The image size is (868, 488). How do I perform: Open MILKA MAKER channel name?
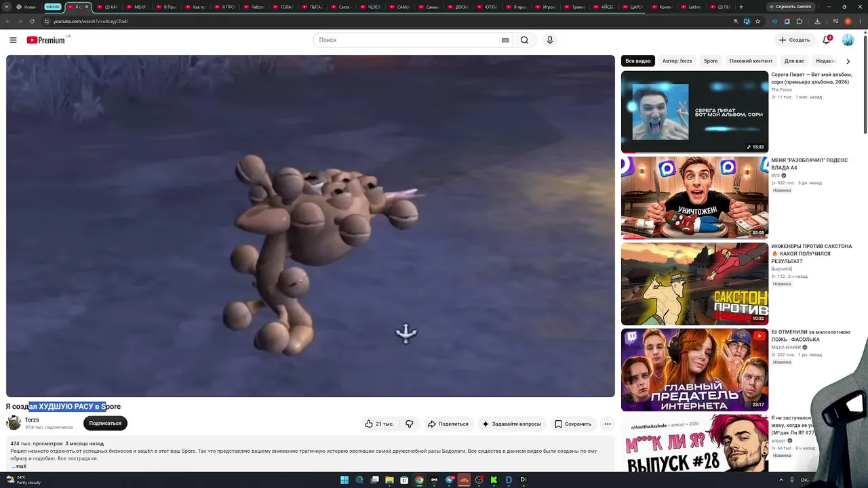click(x=787, y=348)
